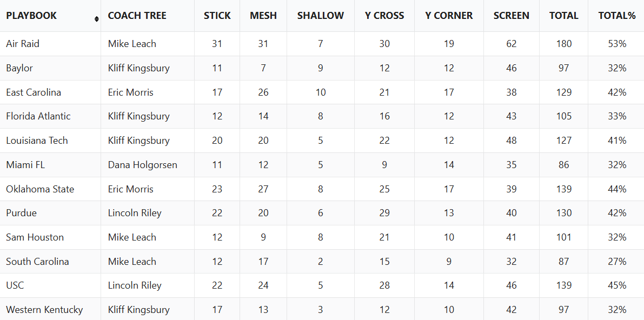Select the East Carolina playbook cell

pos(50,92)
